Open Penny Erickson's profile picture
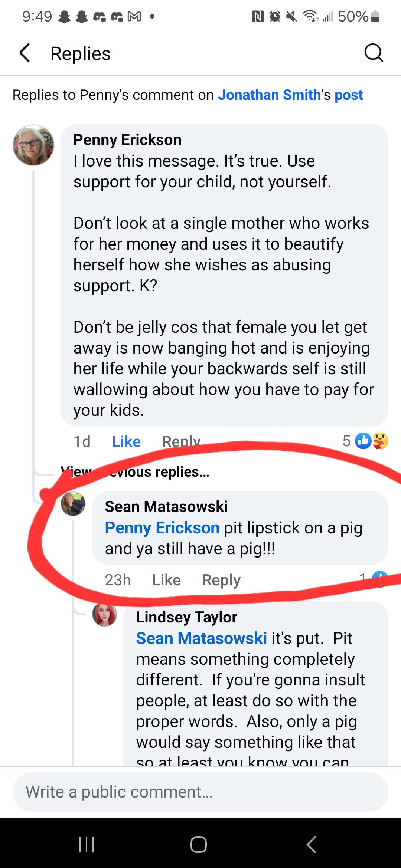This screenshot has width=401, height=868. [33, 145]
